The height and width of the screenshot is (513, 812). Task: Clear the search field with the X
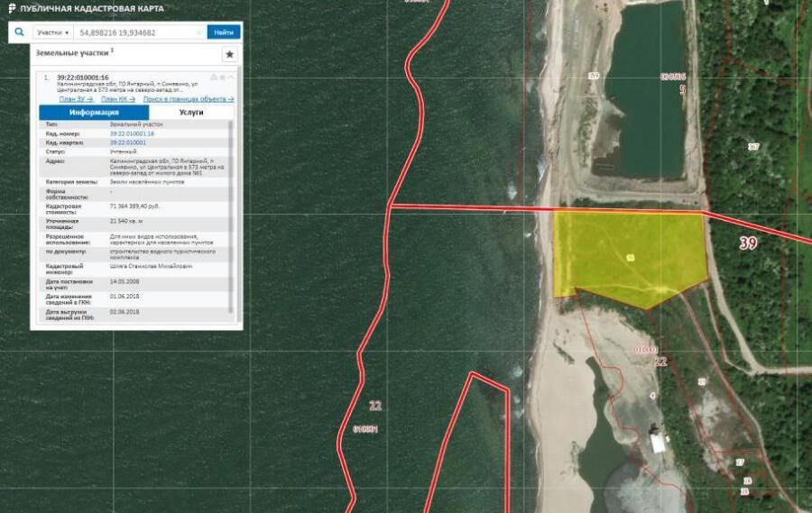click(199, 32)
